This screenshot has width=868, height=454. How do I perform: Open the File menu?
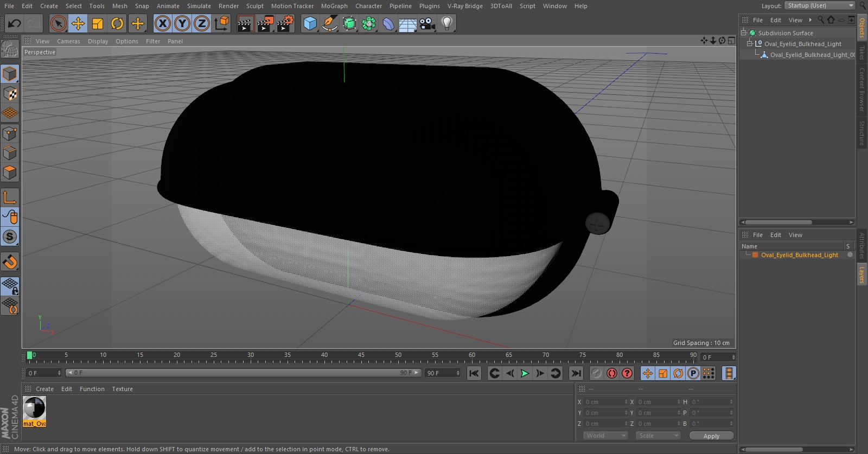click(x=9, y=6)
